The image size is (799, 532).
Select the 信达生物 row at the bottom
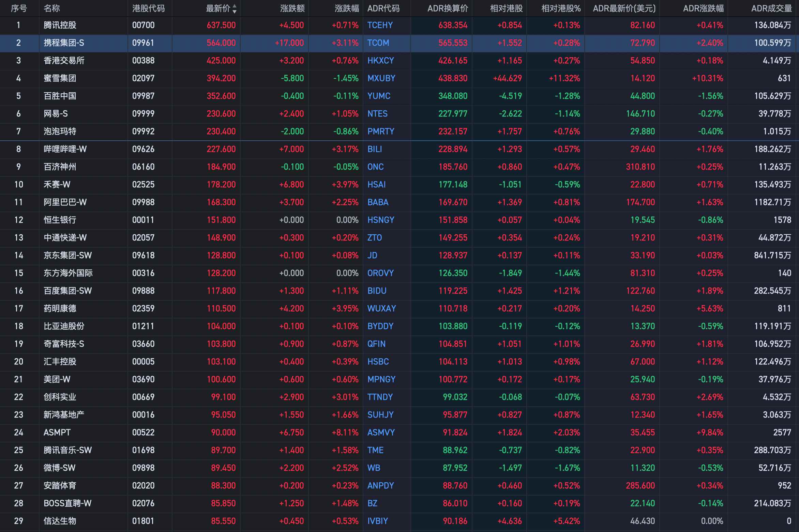(60, 521)
